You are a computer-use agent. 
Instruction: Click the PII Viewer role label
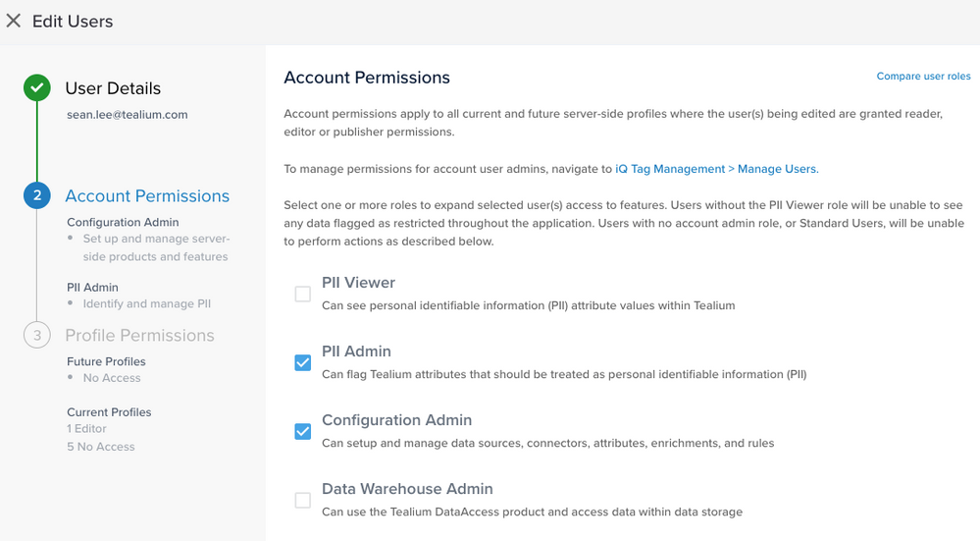pyautogui.click(x=358, y=283)
